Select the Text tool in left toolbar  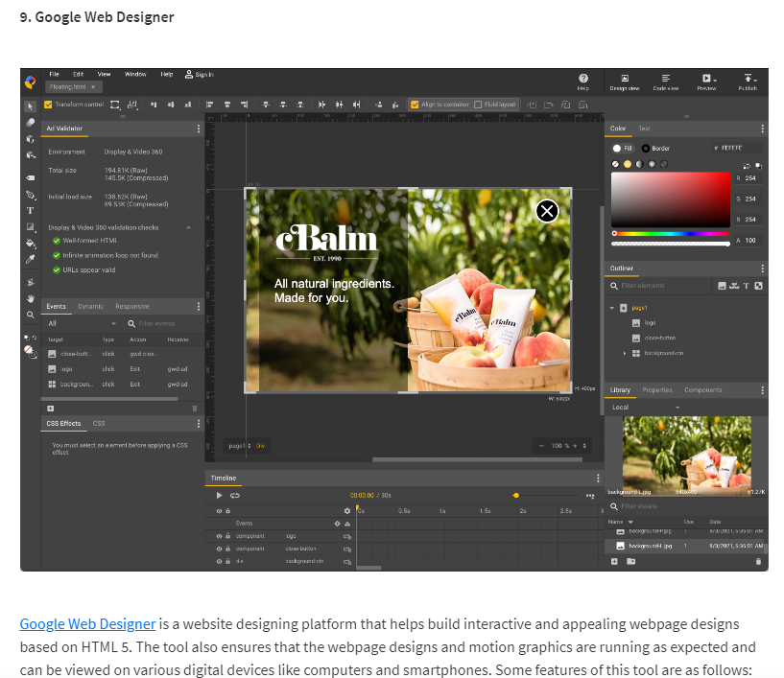(x=31, y=210)
